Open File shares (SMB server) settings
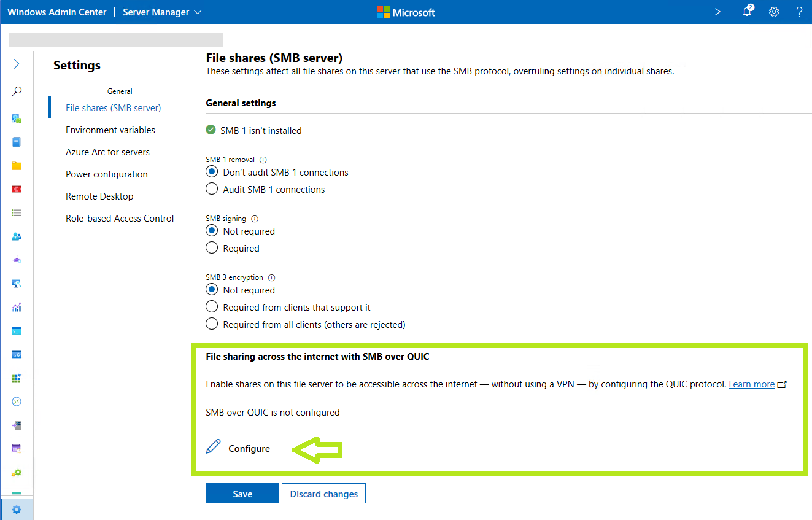Viewport: 812px width, 520px height. click(x=114, y=107)
